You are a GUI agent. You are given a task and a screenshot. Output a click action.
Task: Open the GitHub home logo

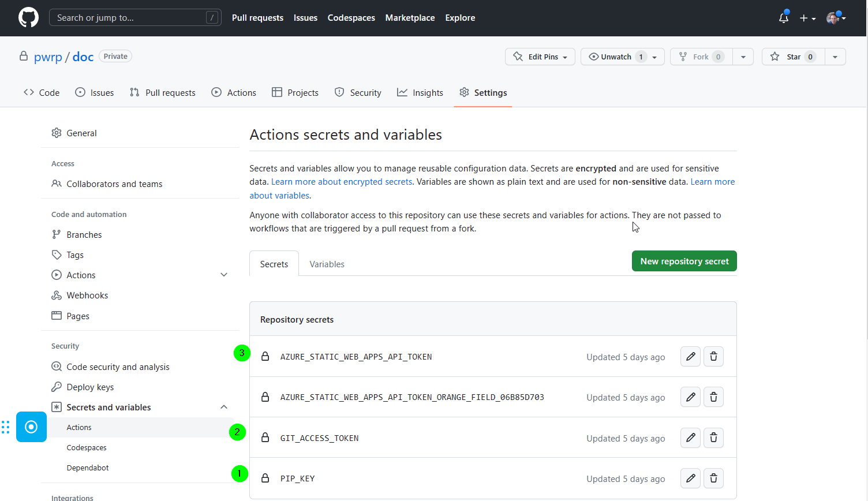pyautogui.click(x=28, y=17)
